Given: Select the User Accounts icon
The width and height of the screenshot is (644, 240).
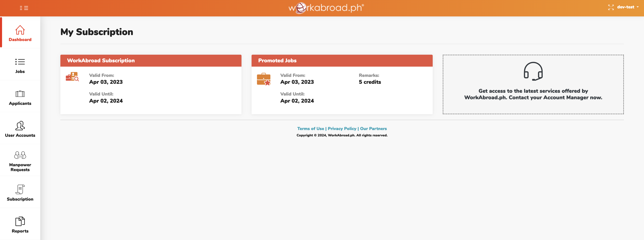Looking at the screenshot, I should pyautogui.click(x=20, y=126).
